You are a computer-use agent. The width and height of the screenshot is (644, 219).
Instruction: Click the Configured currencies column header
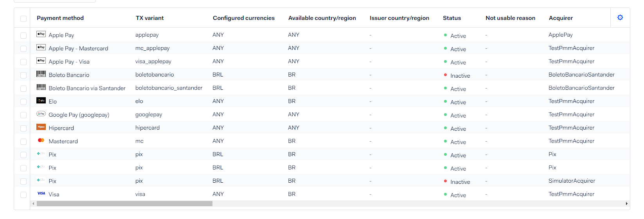[x=244, y=18]
